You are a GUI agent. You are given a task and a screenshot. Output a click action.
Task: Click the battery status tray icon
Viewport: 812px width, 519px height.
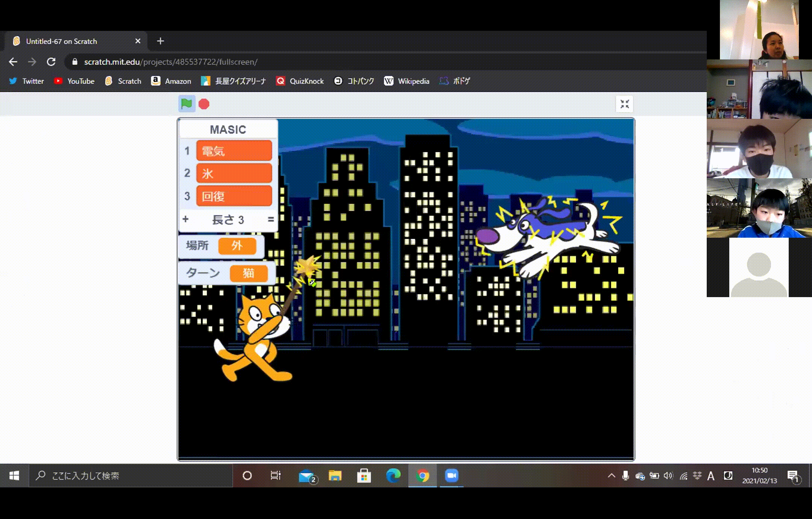(654, 476)
